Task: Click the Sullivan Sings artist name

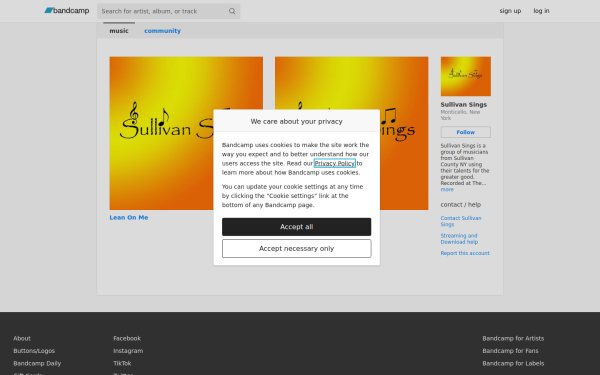Action: click(464, 104)
